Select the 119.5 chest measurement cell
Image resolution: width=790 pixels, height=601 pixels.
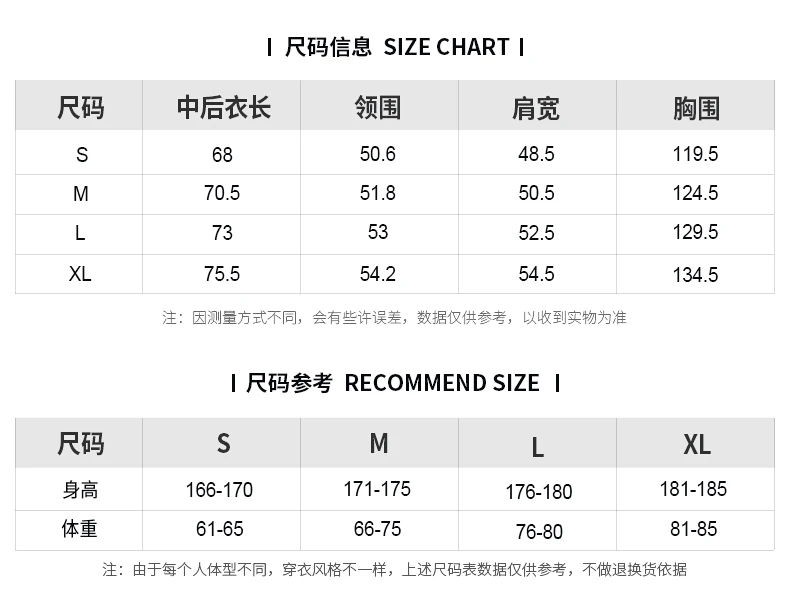[695, 154]
